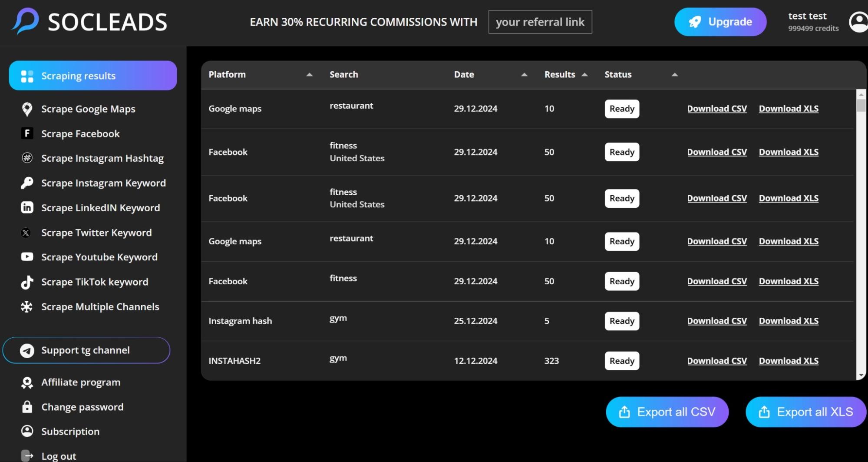Click the Google Maps pin icon in sidebar

(27, 109)
